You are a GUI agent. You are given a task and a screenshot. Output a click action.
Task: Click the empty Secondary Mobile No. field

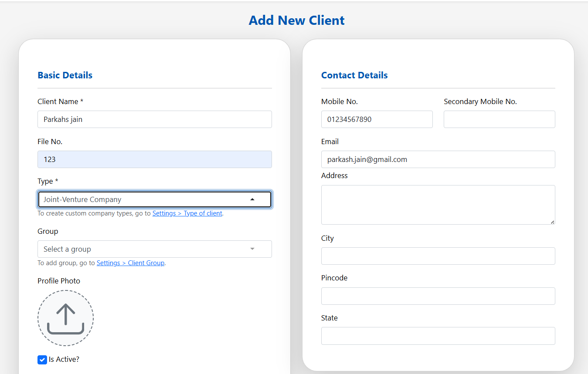click(x=499, y=119)
